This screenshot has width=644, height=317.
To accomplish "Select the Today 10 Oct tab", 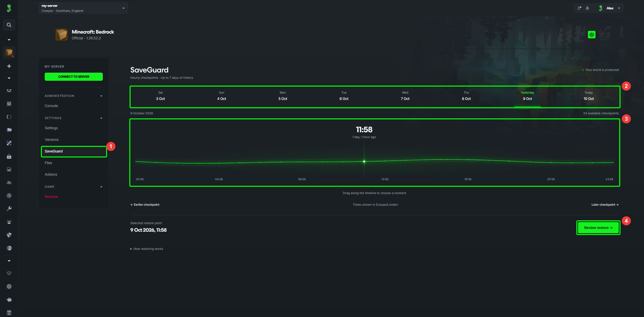I will point(588,96).
